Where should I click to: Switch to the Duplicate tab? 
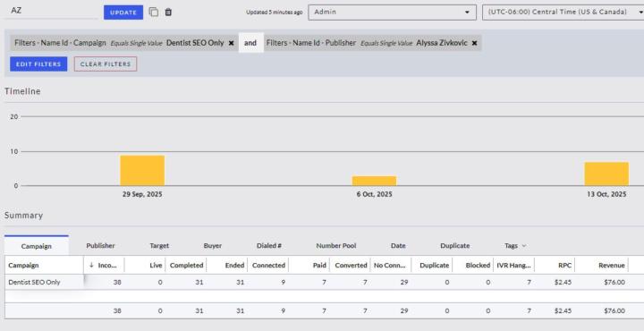click(454, 246)
